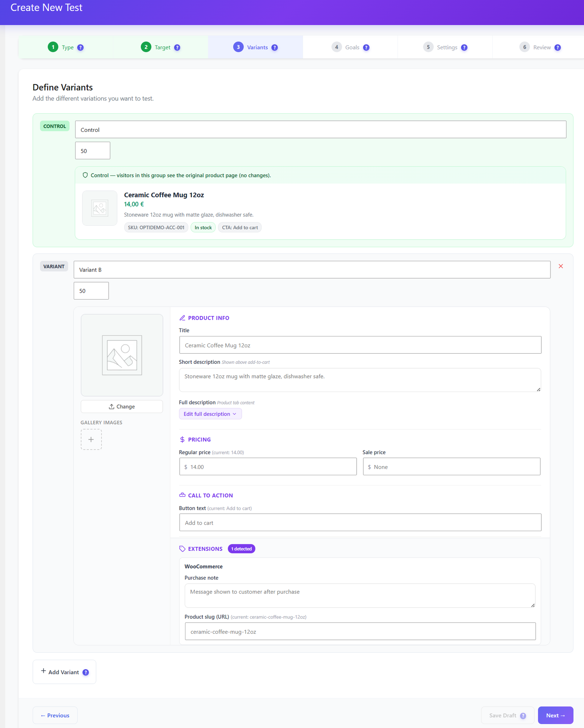
Task: Click the step 5 Settings number circle
Action: point(428,47)
